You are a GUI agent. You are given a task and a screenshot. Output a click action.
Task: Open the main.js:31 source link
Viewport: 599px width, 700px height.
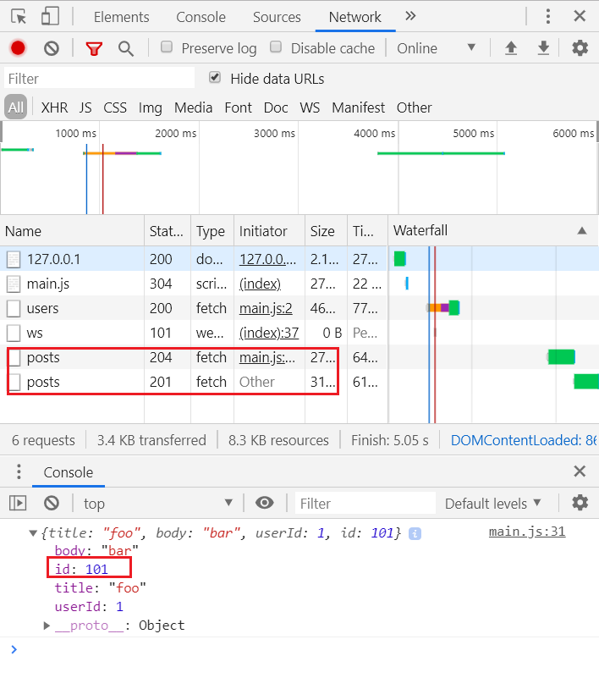(x=526, y=532)
